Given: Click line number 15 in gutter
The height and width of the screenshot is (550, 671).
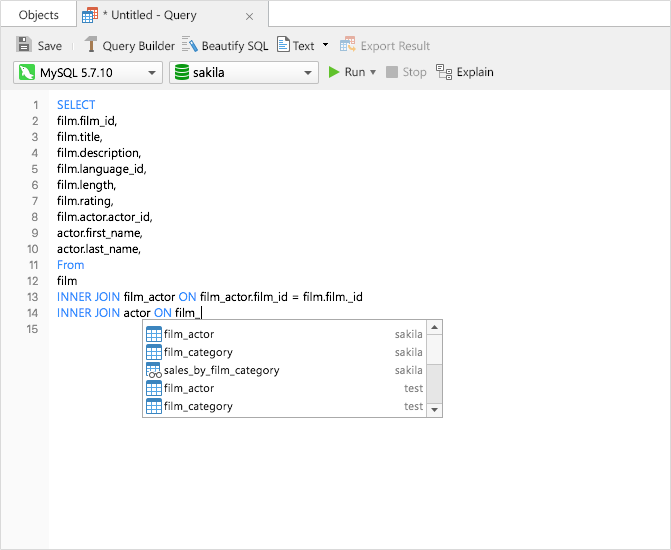Looking at the screenshot, I should click(x=33, y=329).
